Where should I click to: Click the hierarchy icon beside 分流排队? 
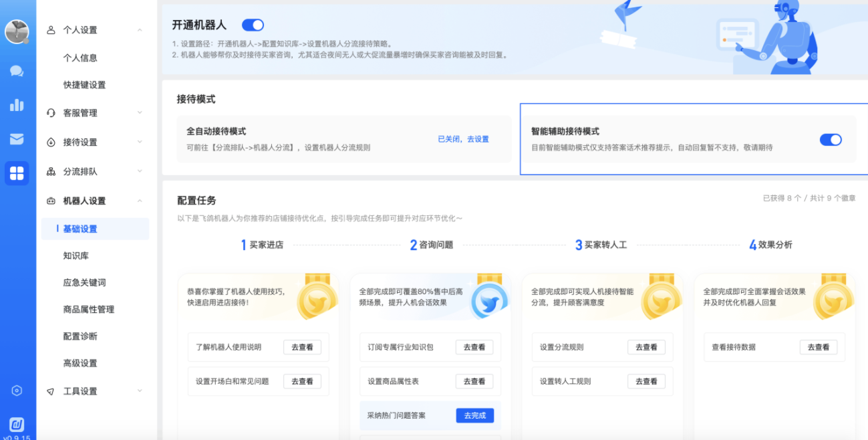(51, 172)
